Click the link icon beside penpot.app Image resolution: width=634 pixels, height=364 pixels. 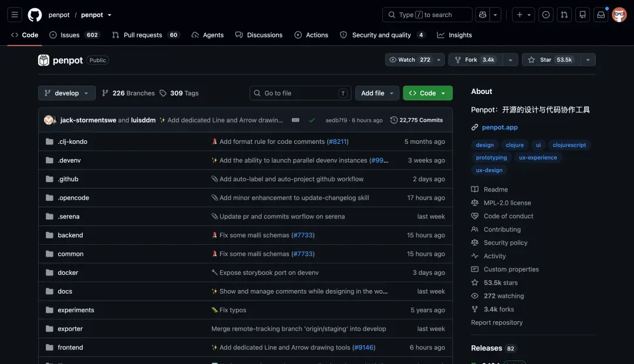(475, 127)
